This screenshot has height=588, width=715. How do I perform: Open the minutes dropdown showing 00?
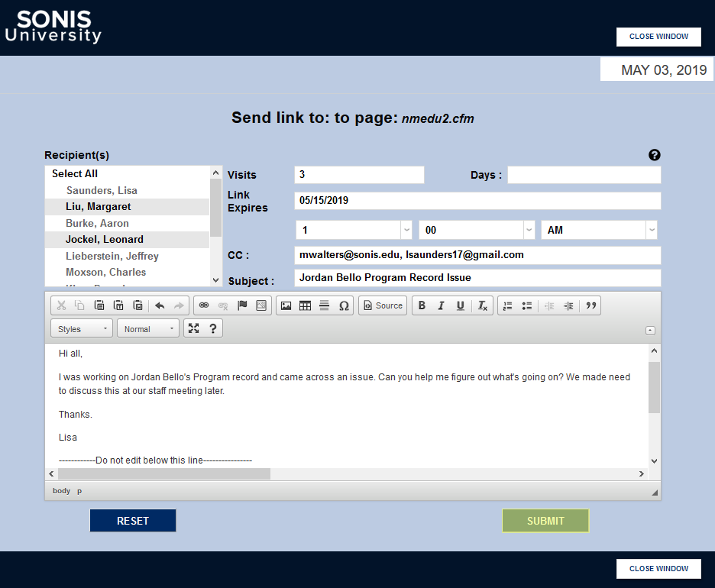click(x=477, y=230)
